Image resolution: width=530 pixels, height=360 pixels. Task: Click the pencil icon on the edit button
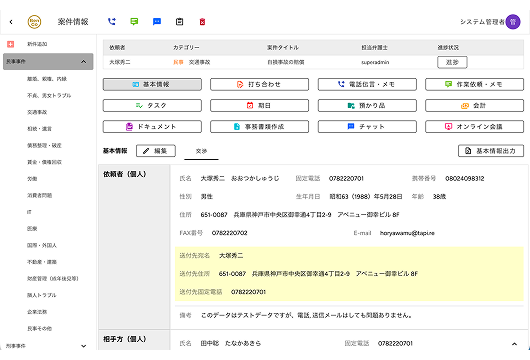point(146,151)
